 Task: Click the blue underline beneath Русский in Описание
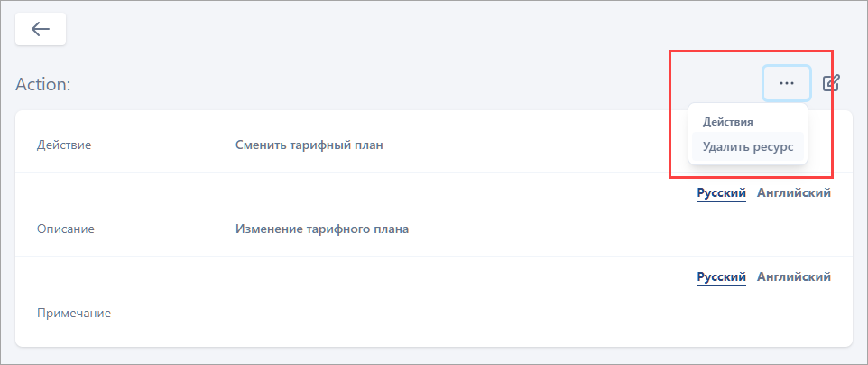(x=721, y=201)
